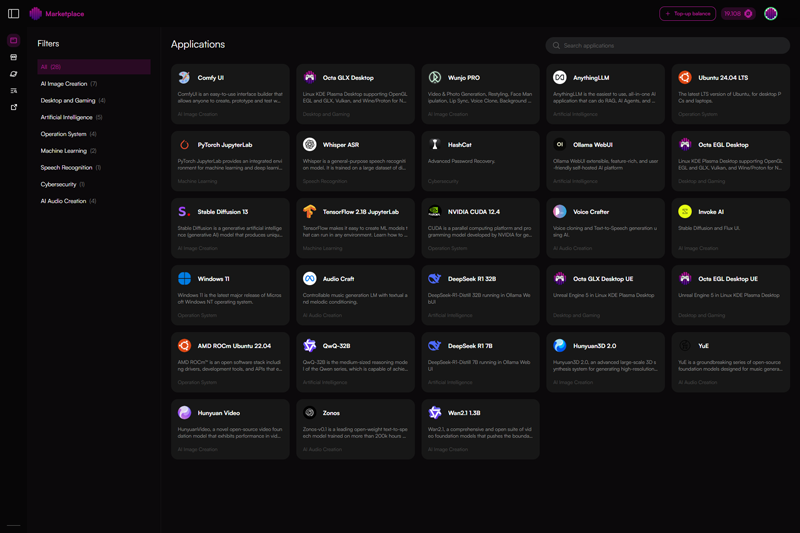Click the Whisper ASR icon
800x533 pixels.
click(310, 144)
